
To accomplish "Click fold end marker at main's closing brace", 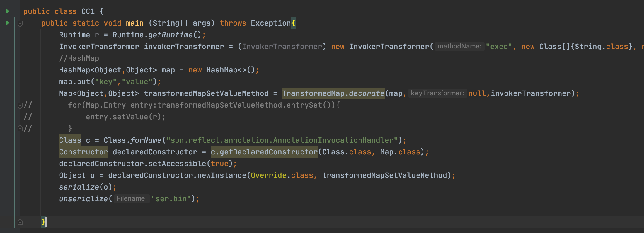I will (20, 222).
